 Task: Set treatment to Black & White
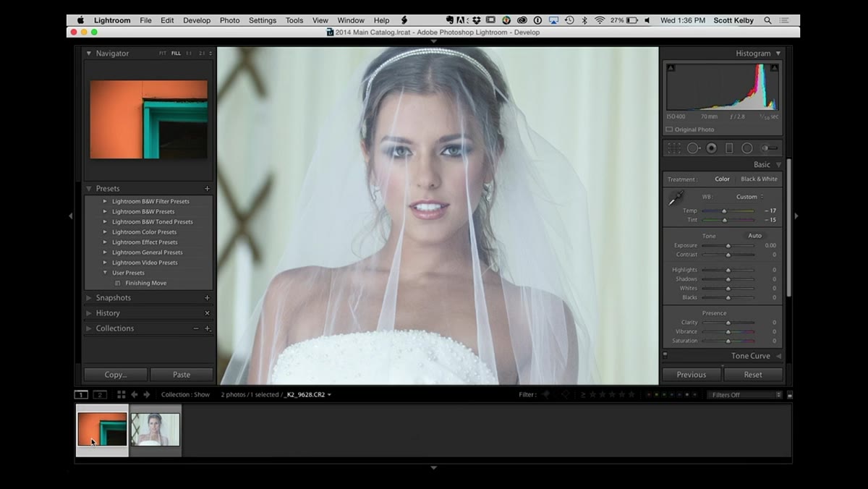(759, 179)
